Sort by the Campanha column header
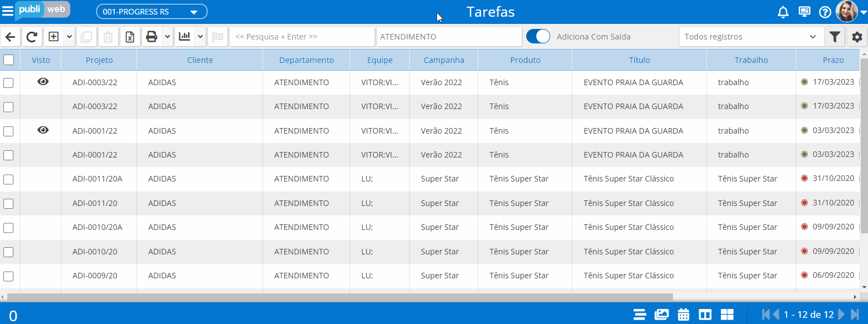Viewport: 868px width, 324px height. point(444,60)
